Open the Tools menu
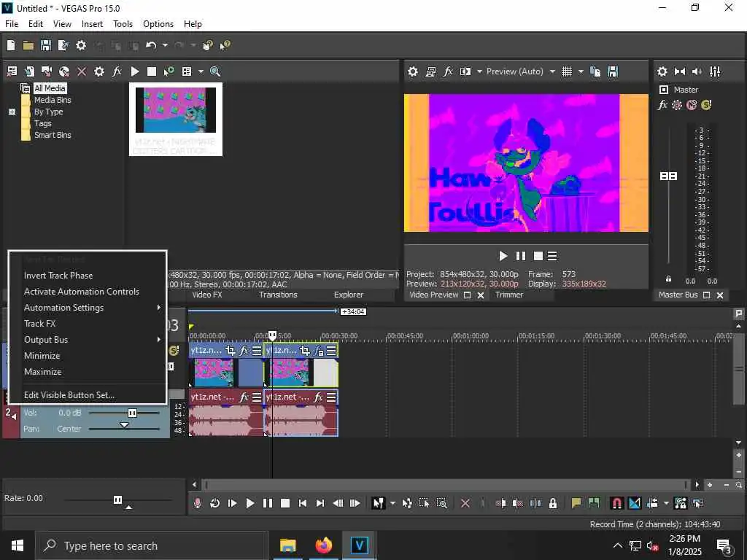Viewport: 747px width, 560px height. 123,24
